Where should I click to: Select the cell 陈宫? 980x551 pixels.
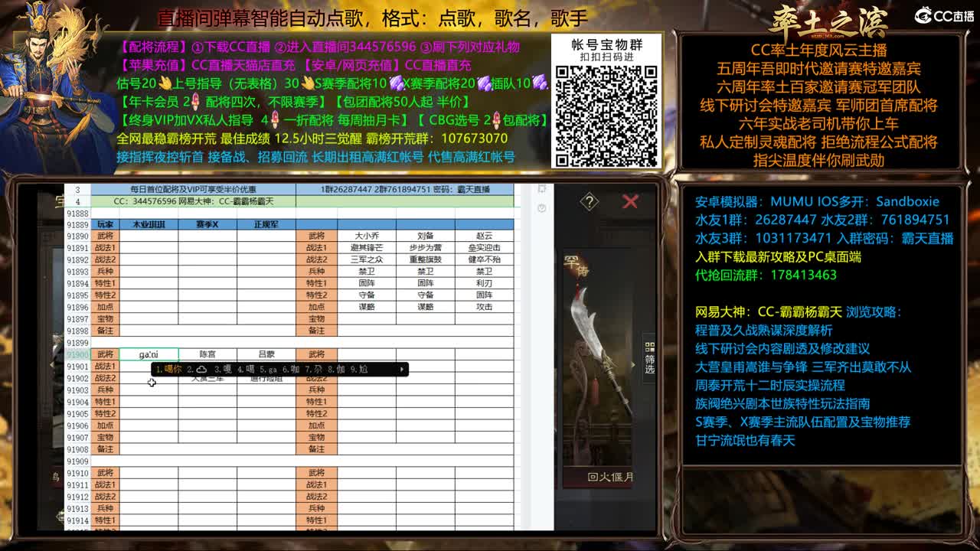(207, 354)
